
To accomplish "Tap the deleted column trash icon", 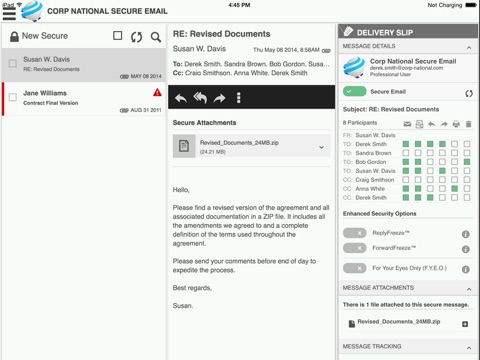I will click(468, 124).
